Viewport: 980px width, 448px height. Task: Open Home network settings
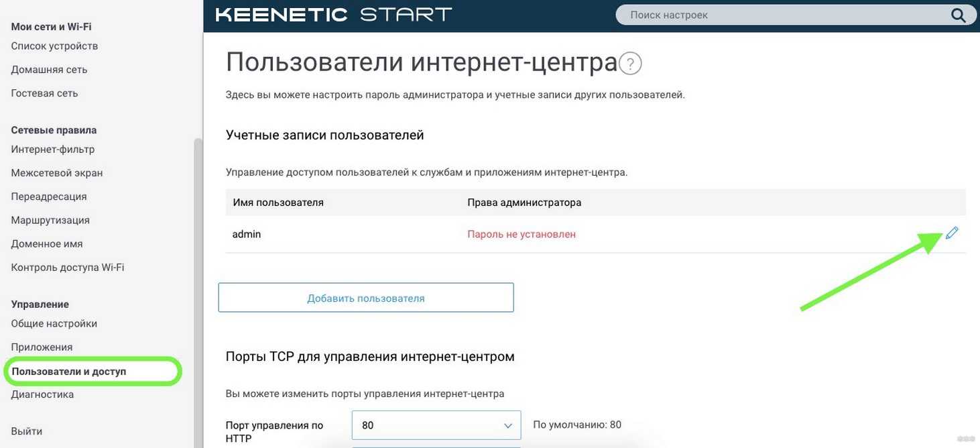click(x=49, y=70)
